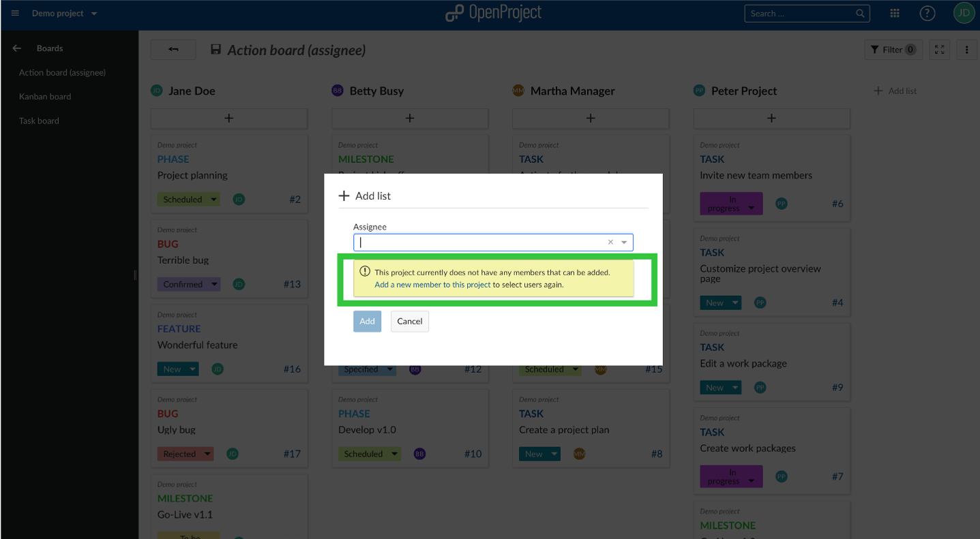Screen dimensions: 980x539
Task: Open the modules grid icon in header
Action: 894,13
